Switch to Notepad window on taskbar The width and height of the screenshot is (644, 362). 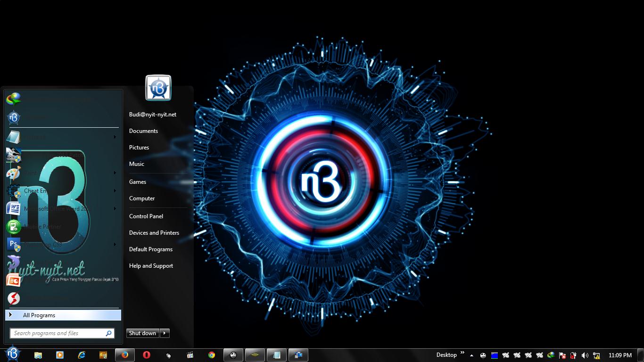click(277, 355)
